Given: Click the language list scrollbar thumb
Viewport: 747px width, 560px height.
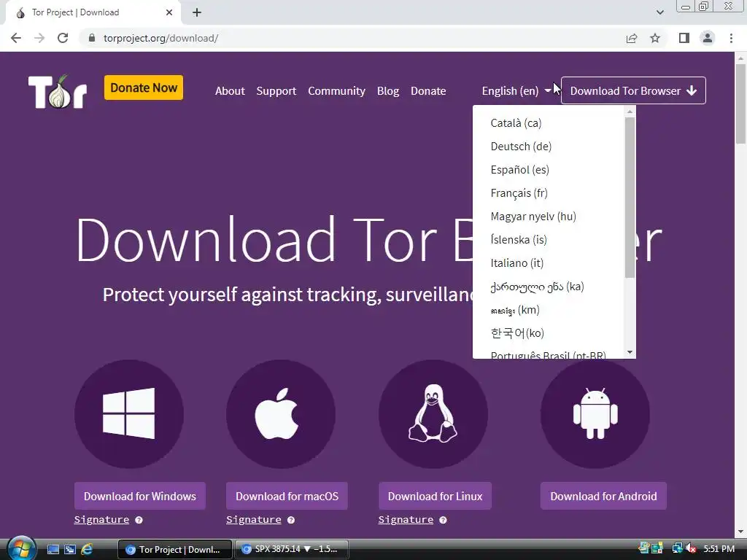Looking at the screenshot, I should 630,197.
